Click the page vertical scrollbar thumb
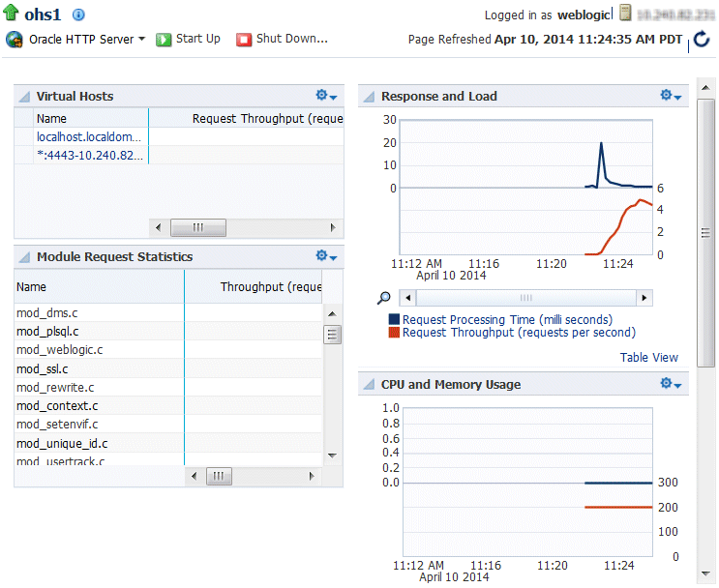This screenshot has width=719, height=588. (706, 233)
